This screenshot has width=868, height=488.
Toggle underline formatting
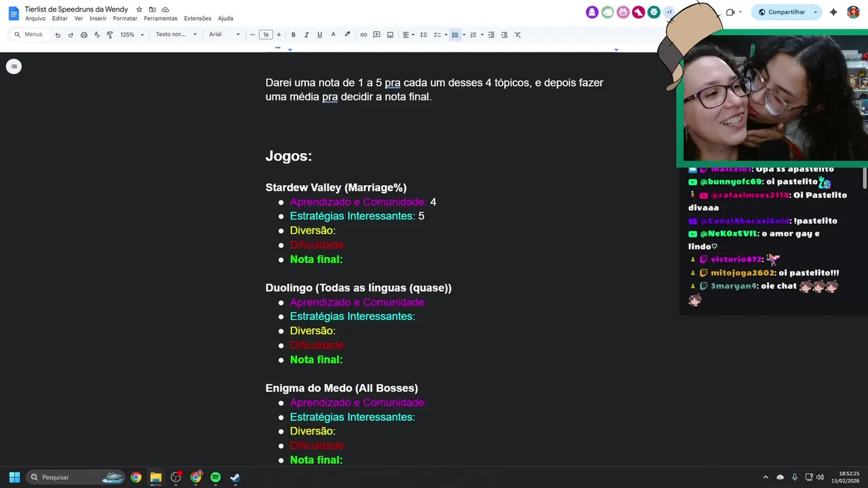(319, 35)
